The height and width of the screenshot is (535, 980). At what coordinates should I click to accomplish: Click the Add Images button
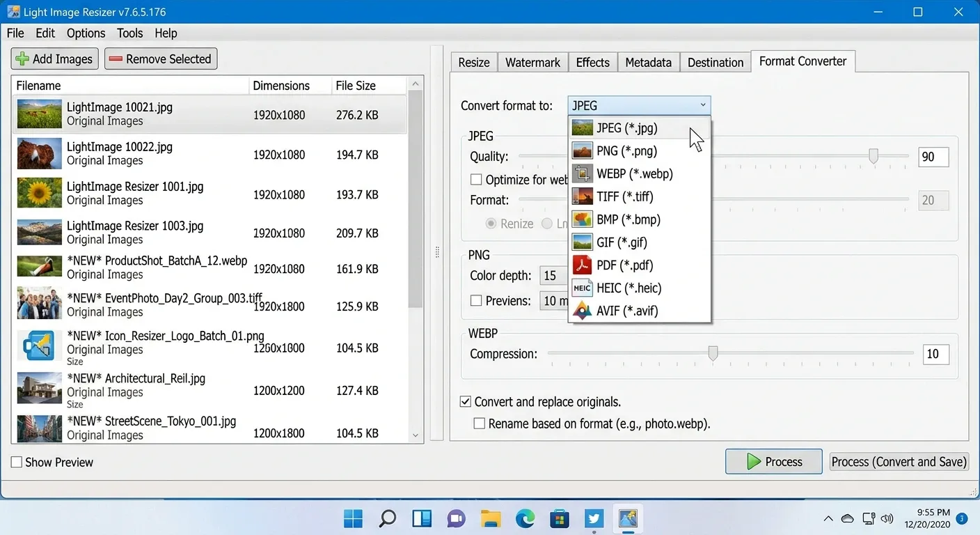tap(55, 59)
